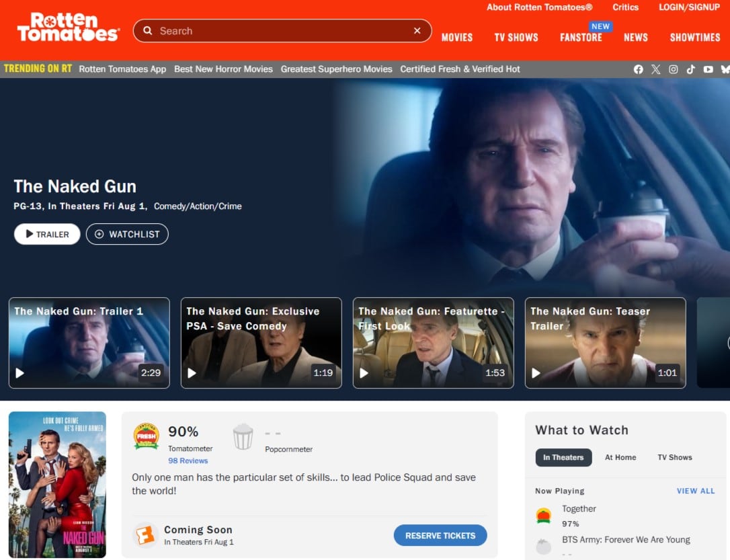Open the Critics link
The width and height of the screenshot is (730, 560).
[625, 7]
